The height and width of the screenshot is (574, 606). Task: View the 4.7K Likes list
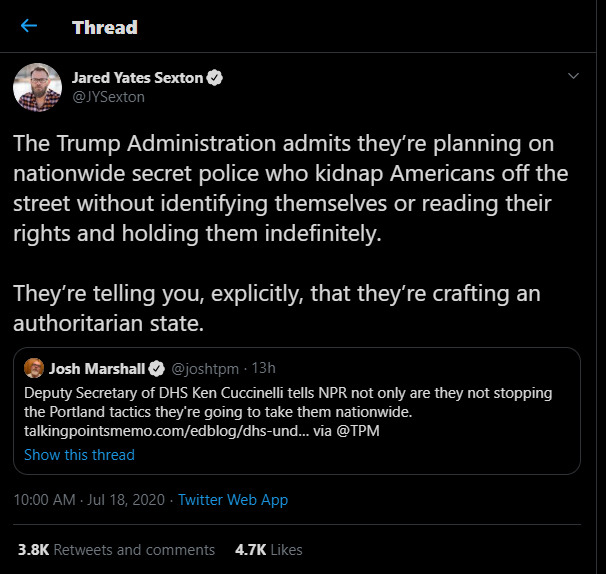click(x=268, y=549)
